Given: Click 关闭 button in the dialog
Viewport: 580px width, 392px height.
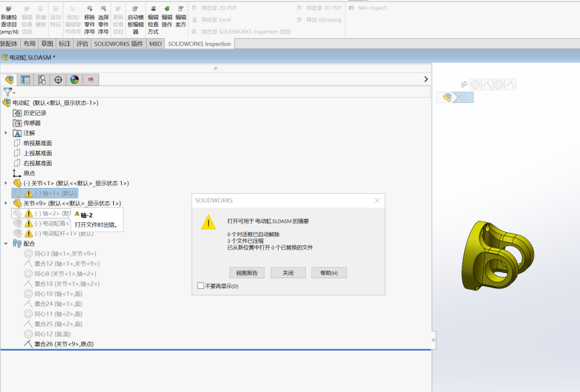Looking at the screenshot, I should click(x=288, y=273).
